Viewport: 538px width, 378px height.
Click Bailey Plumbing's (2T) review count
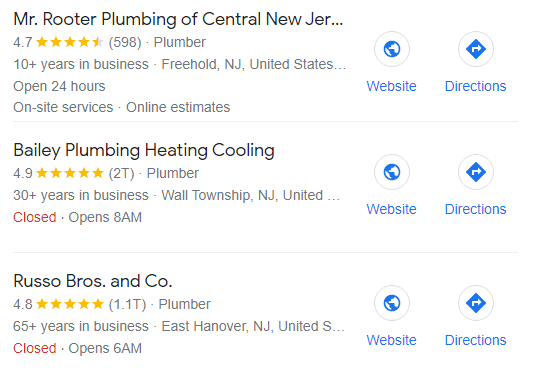coord(121,173)
